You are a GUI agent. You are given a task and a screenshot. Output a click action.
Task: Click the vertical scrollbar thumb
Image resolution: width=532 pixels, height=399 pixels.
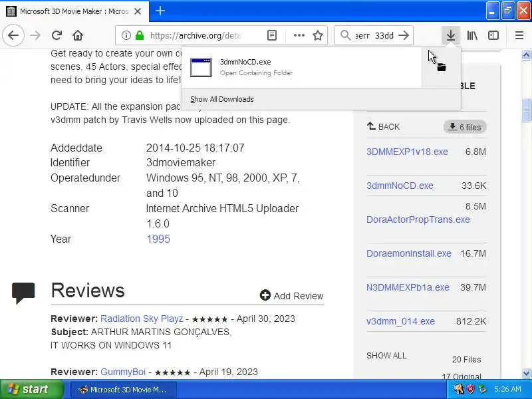click(526, 110)
